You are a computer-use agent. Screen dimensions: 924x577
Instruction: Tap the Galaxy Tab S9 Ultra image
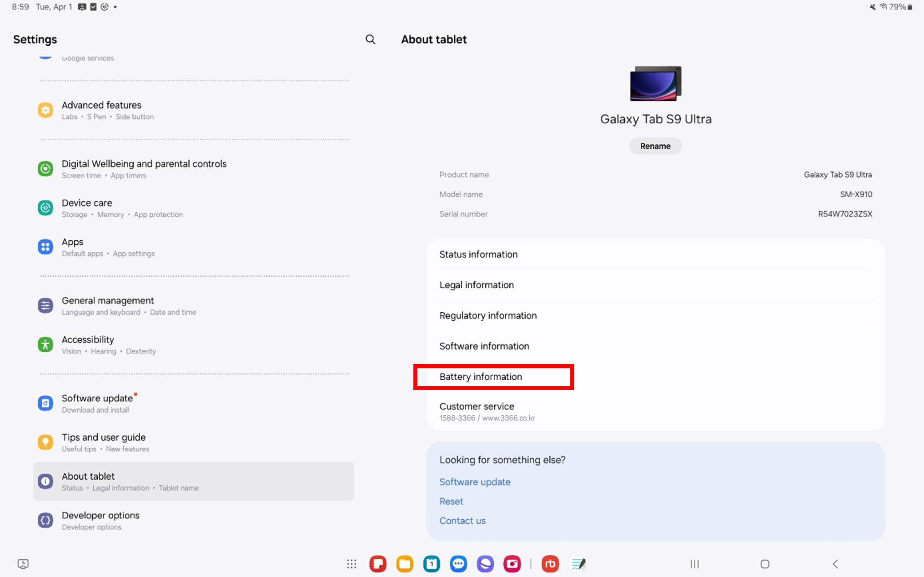point(656,84)
